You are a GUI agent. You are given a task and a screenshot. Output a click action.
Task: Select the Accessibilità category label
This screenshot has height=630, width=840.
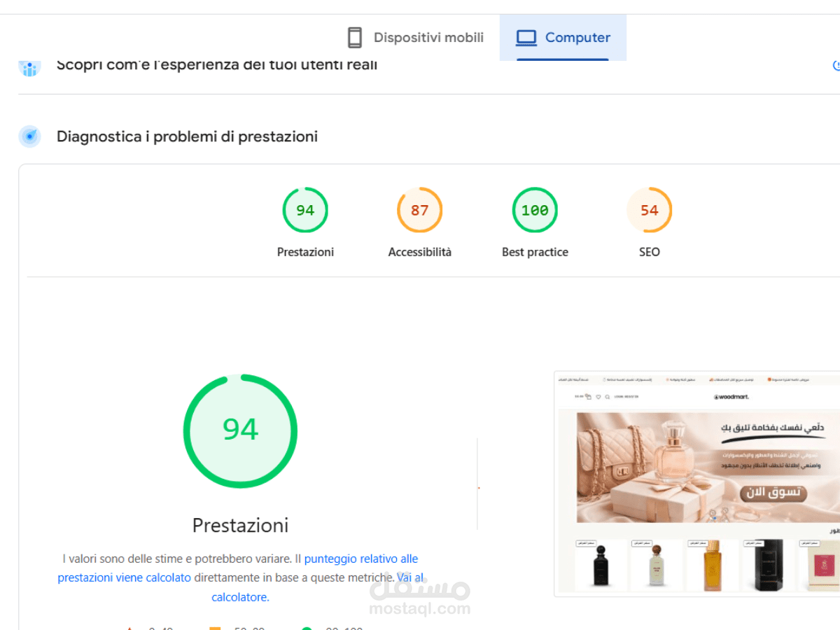pyautogui.click(x=420, y=252)
